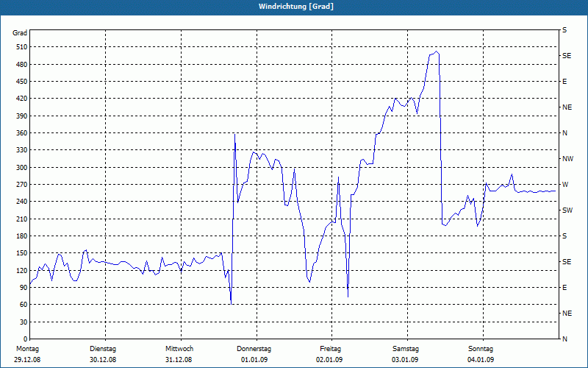
Task: Pick the 30 degree axis label
Action: pos(24,322)
